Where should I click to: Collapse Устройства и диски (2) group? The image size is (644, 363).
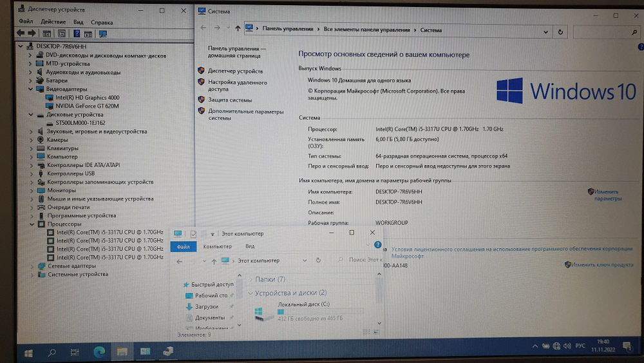pos(250,293)
